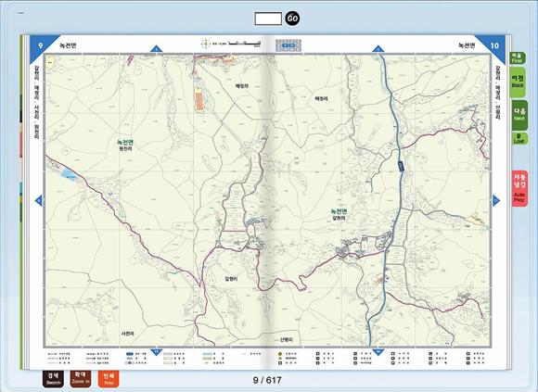Image resolution: width=538 pixels, height=392 pixels.
Task: Click the orange Print button
Action: pos(109,379)
